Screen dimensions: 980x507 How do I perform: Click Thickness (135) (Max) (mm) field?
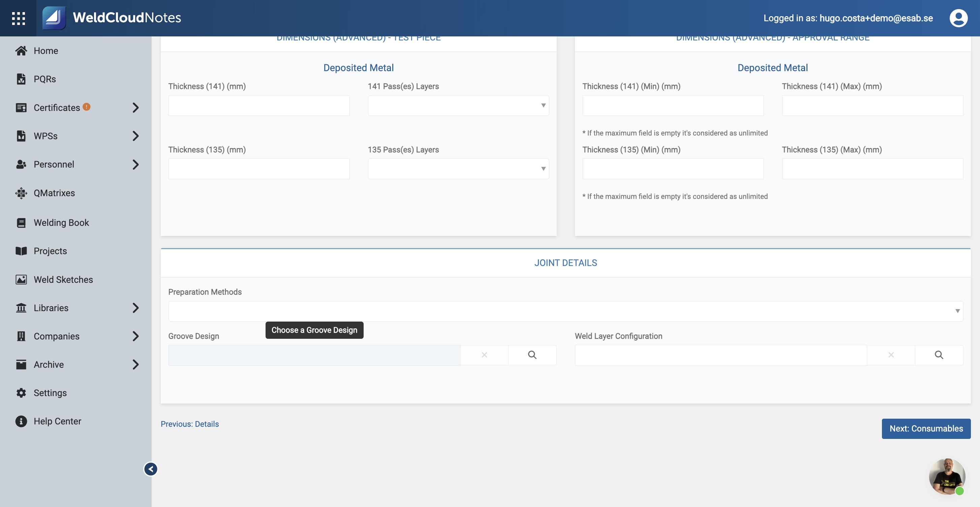coord(872,169)
